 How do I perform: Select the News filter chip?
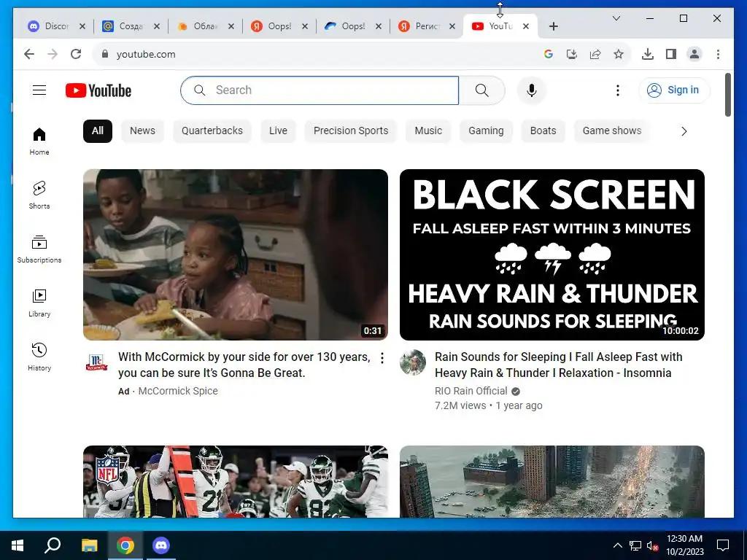click(142, 131)
